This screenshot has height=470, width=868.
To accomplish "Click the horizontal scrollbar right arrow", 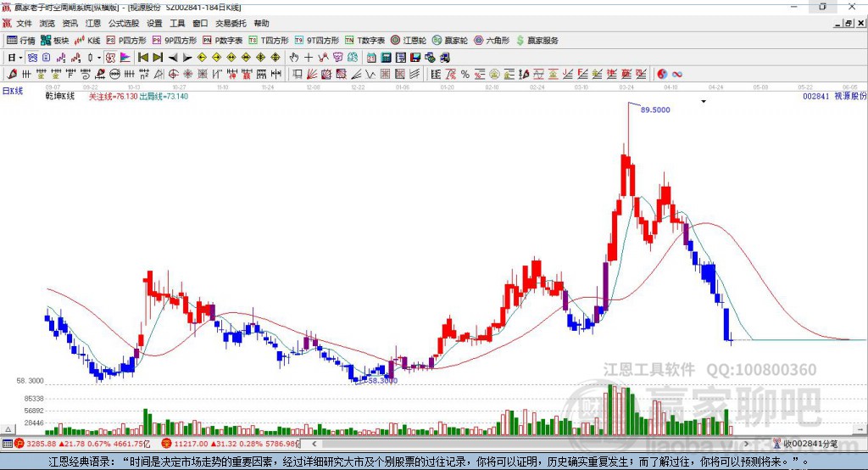I will (746, 444).
